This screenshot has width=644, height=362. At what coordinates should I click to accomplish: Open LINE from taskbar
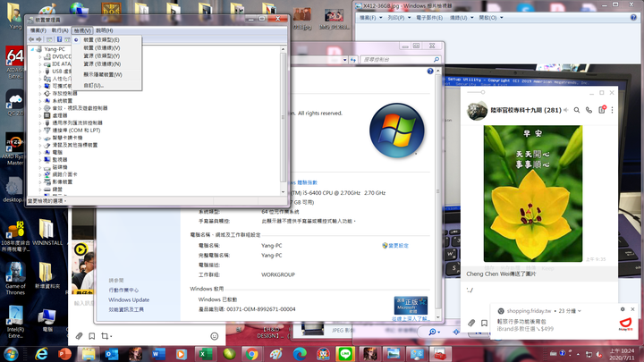click(x=345, y=354)
